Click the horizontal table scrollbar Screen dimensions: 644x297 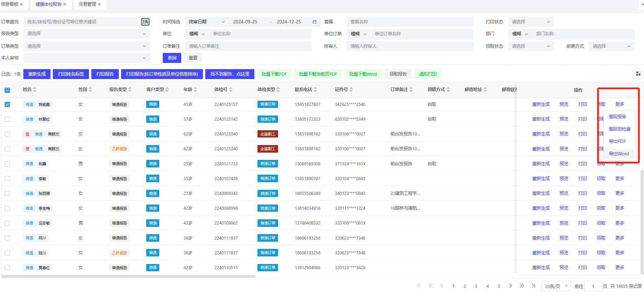click(129, 276)
